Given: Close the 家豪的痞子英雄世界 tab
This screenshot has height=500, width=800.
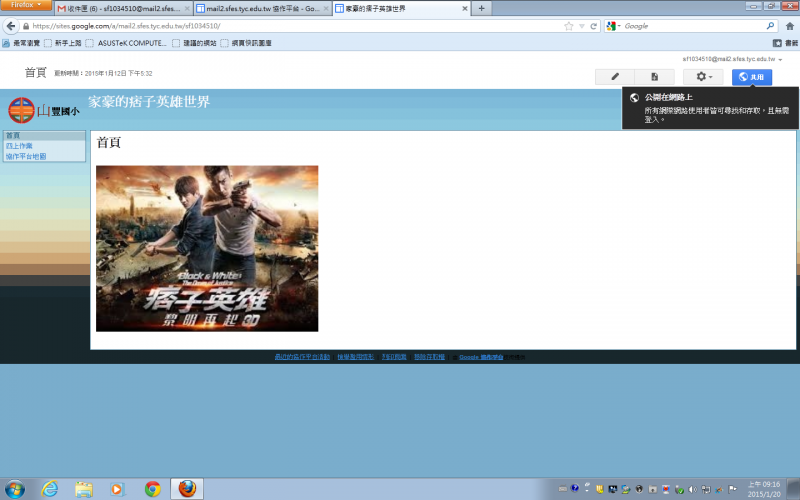Looking at the screenshot, I should tap(465, 9).
